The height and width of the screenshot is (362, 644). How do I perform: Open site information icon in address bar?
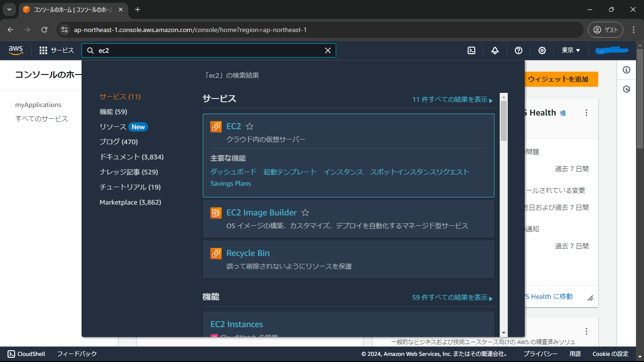(65, 30)
